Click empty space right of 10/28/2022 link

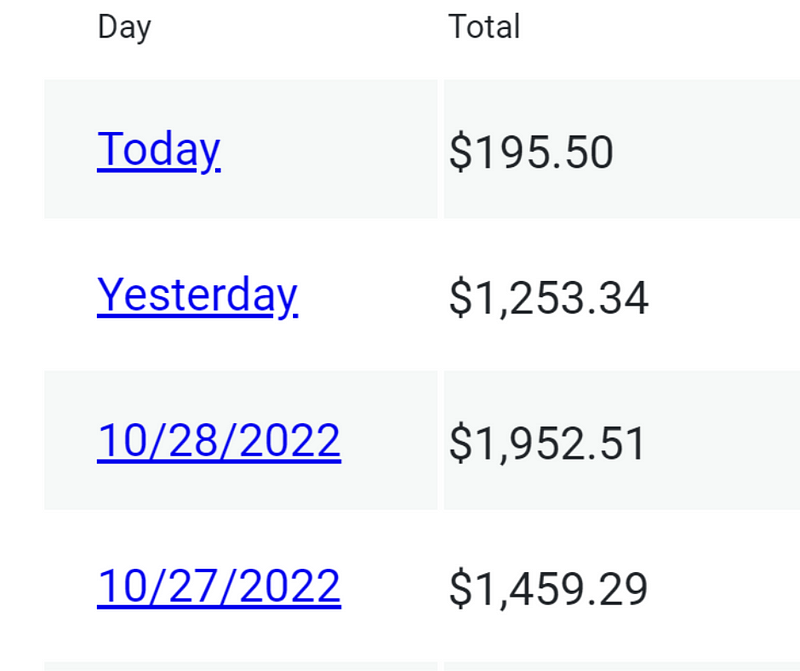point(389,440)
